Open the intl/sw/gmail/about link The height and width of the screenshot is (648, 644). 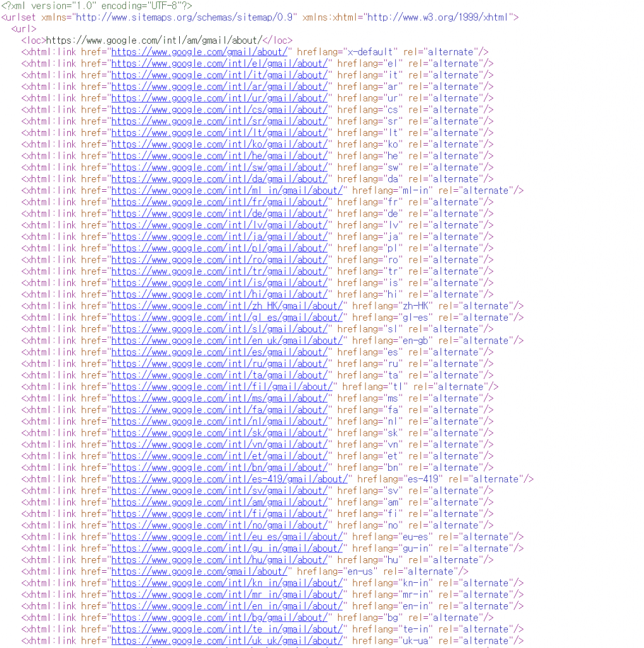pyautogui.click(x=219, y=168)
